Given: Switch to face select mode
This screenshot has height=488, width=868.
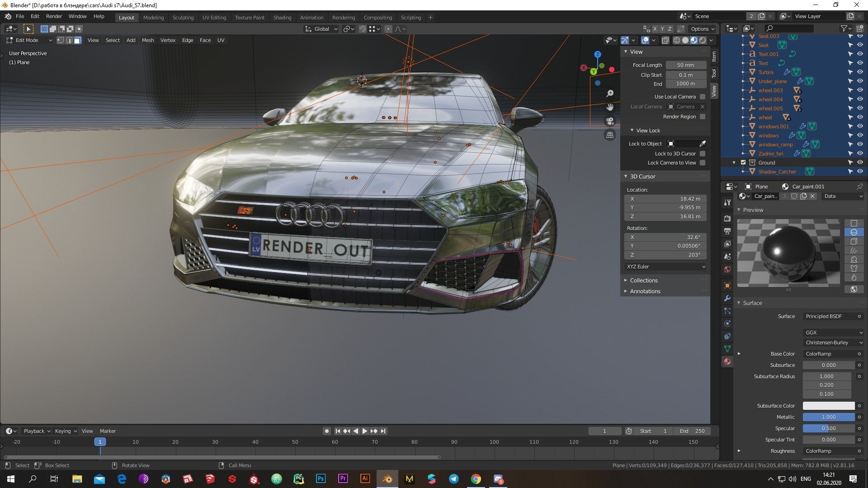Looking at the screenshot, I should point(78,40).
